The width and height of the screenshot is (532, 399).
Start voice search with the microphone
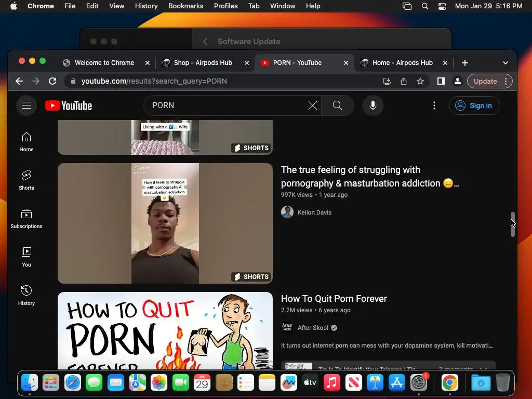[x=373, y=105]
